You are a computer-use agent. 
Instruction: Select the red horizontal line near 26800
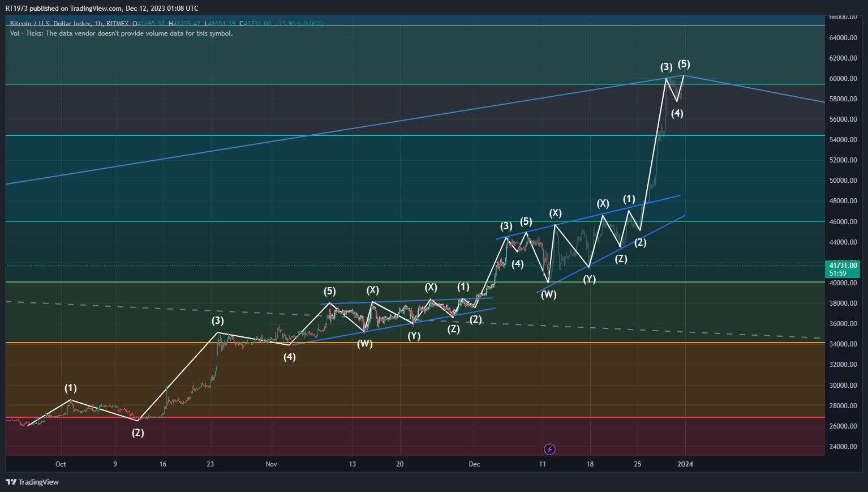(x=415, y=417)
